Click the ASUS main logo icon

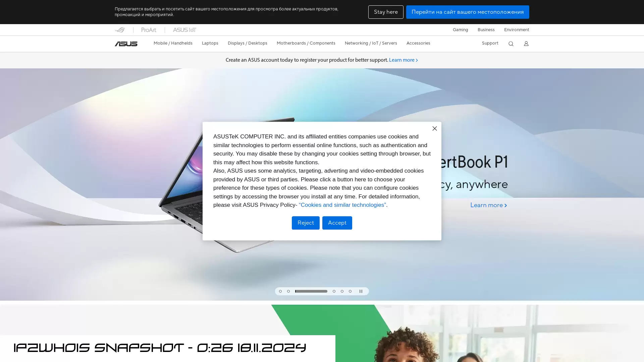(126, 43)
